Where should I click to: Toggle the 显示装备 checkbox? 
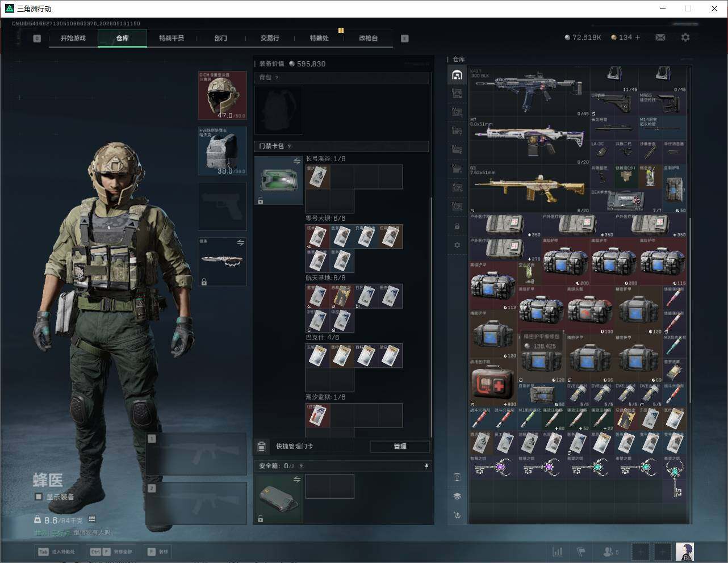(x=39, y=497)
